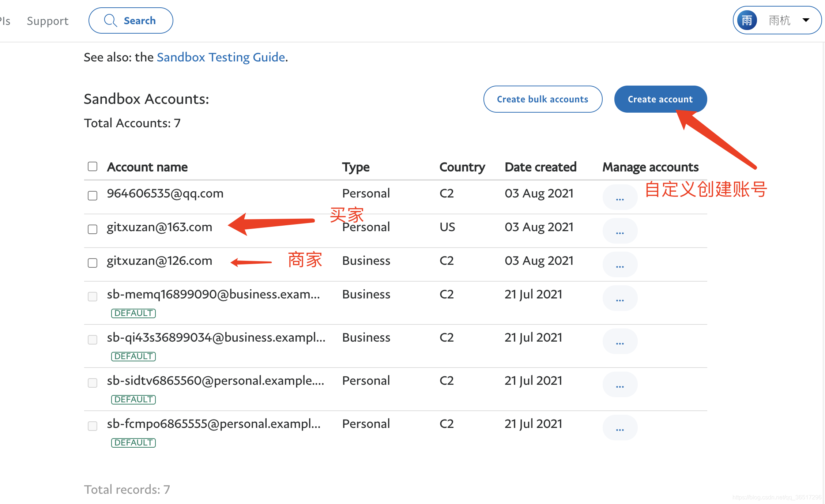
Task: Open the Sandbox Testing Guide link
Action: coord(221,57)
